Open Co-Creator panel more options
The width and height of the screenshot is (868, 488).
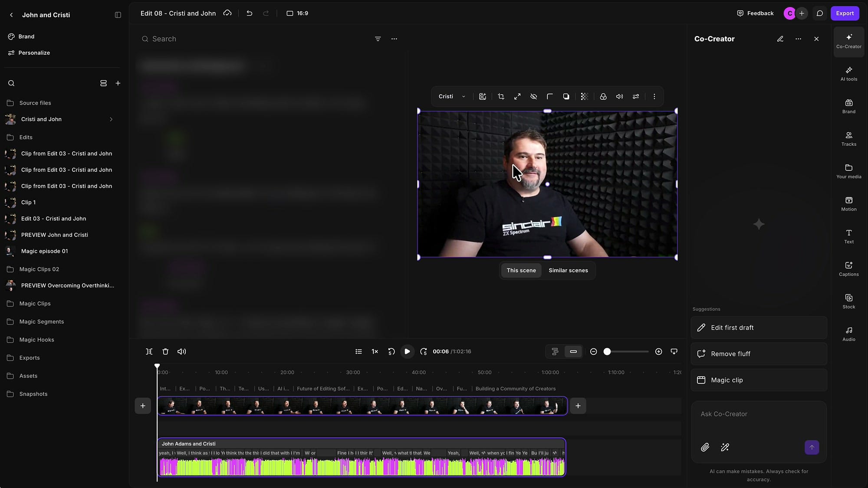click(x=799, y=39)
